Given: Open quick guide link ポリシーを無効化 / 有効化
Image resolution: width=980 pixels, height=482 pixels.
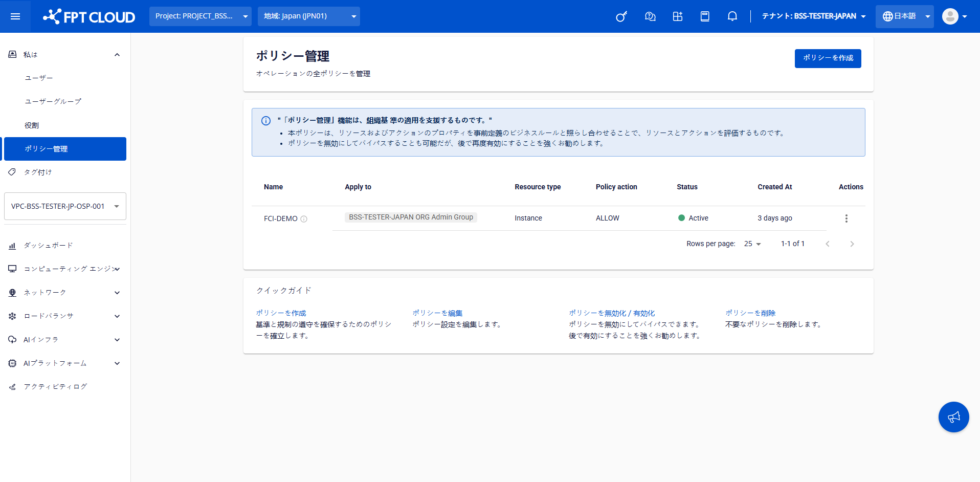Looking at the screenshot, I should (x=612, y=313).
